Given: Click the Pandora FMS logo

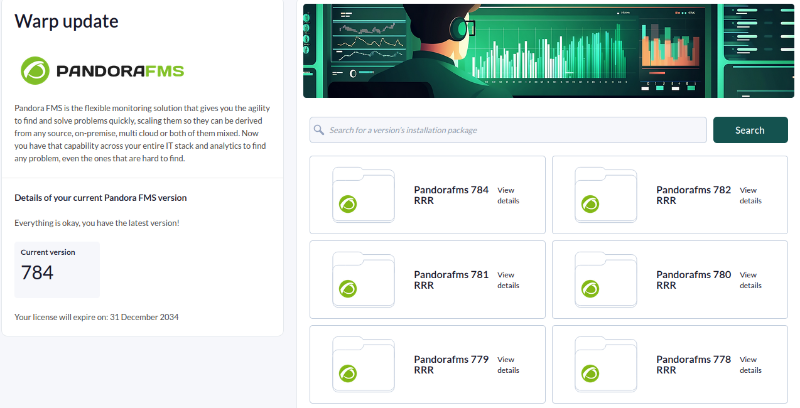Looking at the screenshot, I should (102, 70).
